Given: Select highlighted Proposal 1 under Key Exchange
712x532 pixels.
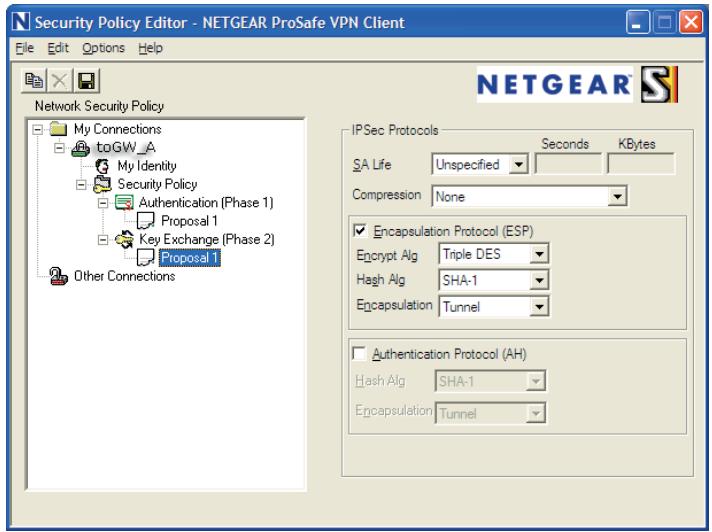Looking at the screenshot, I should [190, 258].
